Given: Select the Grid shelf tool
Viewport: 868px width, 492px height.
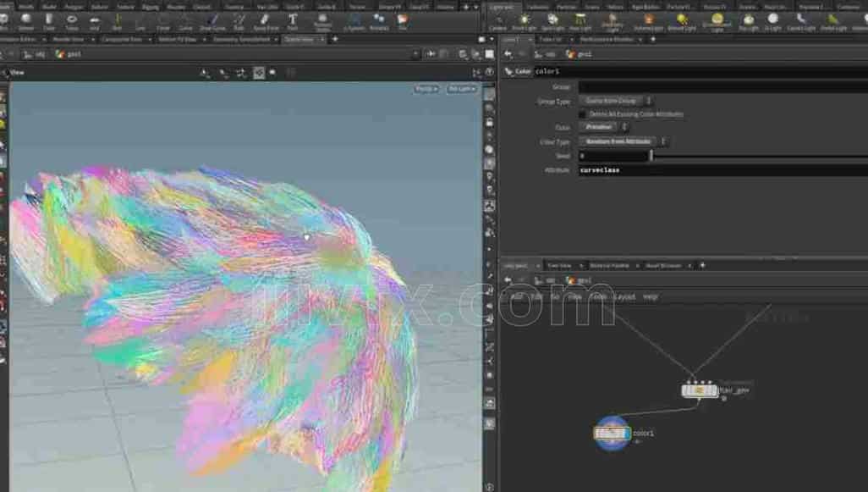Looking at the screenshot, I should tap(95, 21).
